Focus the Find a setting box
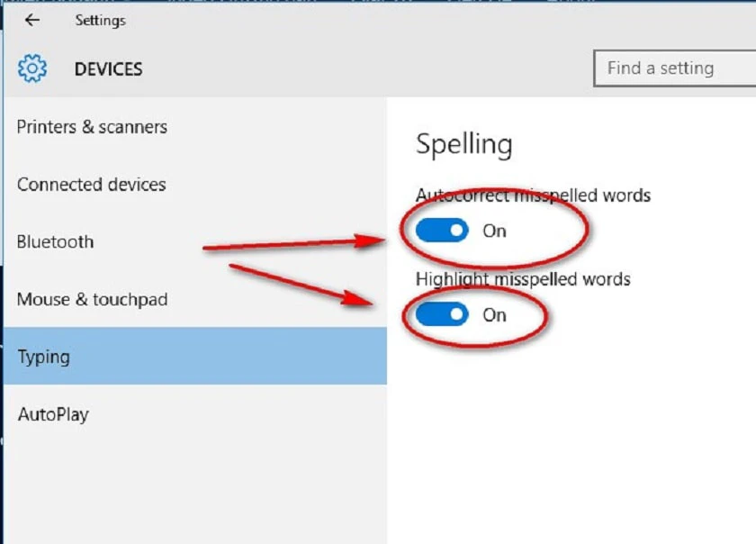 point(675,68)
